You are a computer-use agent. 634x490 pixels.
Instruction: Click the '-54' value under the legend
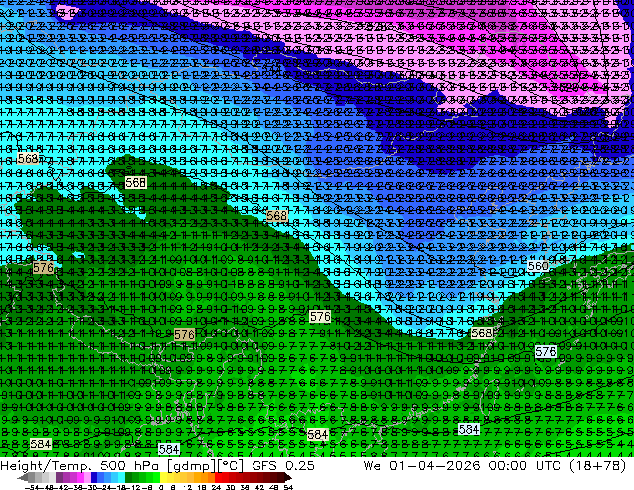pos(32,487)
